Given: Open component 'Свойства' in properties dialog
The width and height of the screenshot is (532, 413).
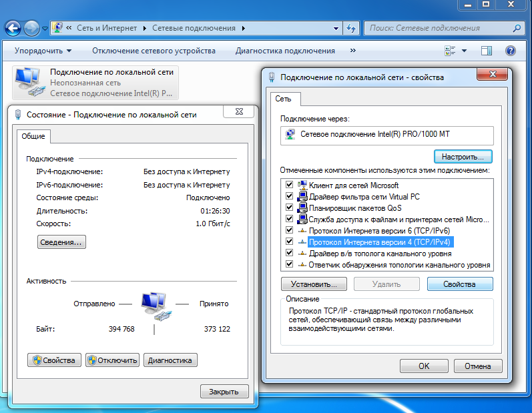Looking at the screenshot, I should click(460, 284).
